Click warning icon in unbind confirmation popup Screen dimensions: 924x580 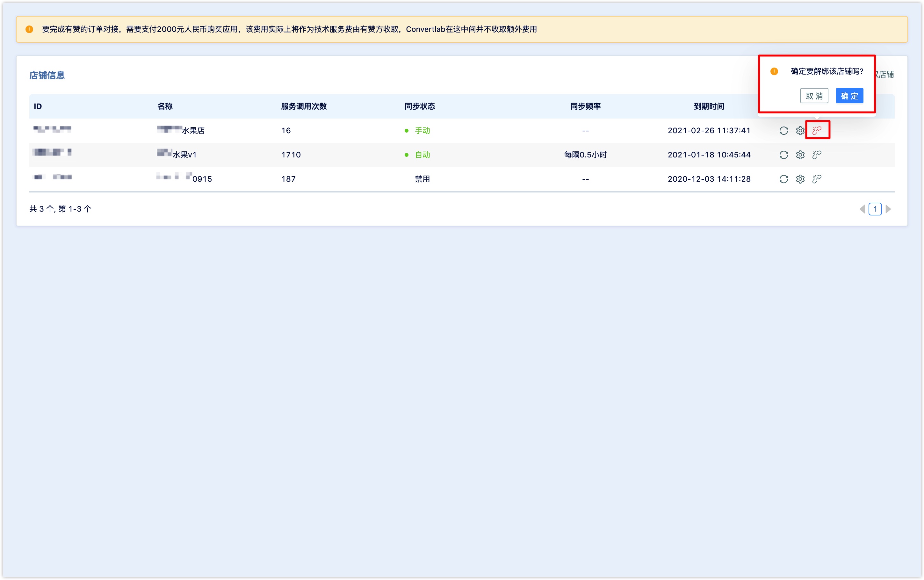774,71
